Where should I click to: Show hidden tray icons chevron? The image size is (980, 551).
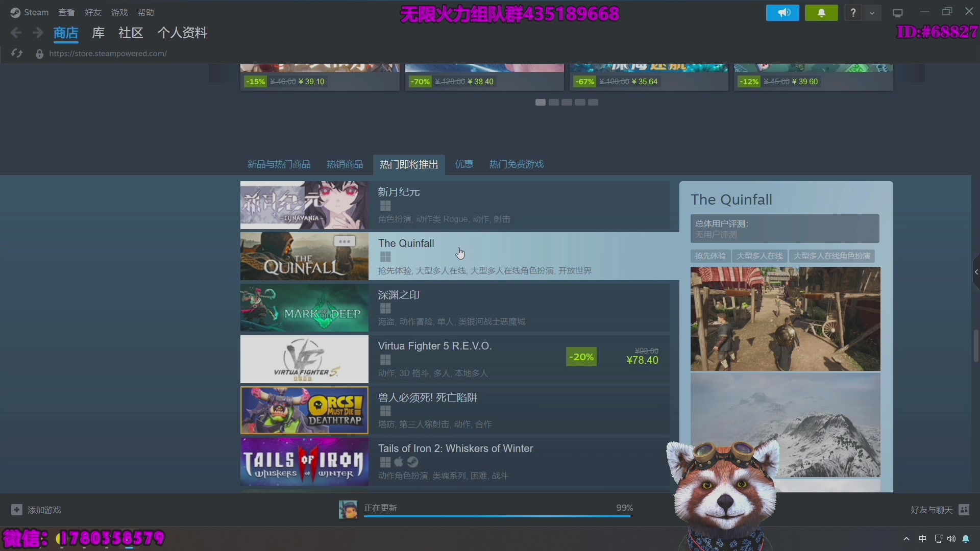click(906, 539)
